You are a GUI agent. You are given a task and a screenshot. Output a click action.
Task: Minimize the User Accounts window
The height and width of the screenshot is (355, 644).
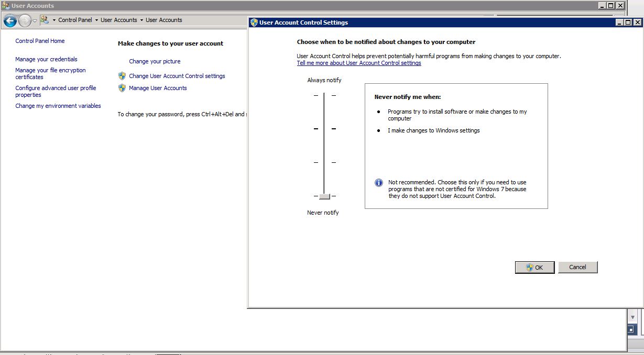pos(602,6)
